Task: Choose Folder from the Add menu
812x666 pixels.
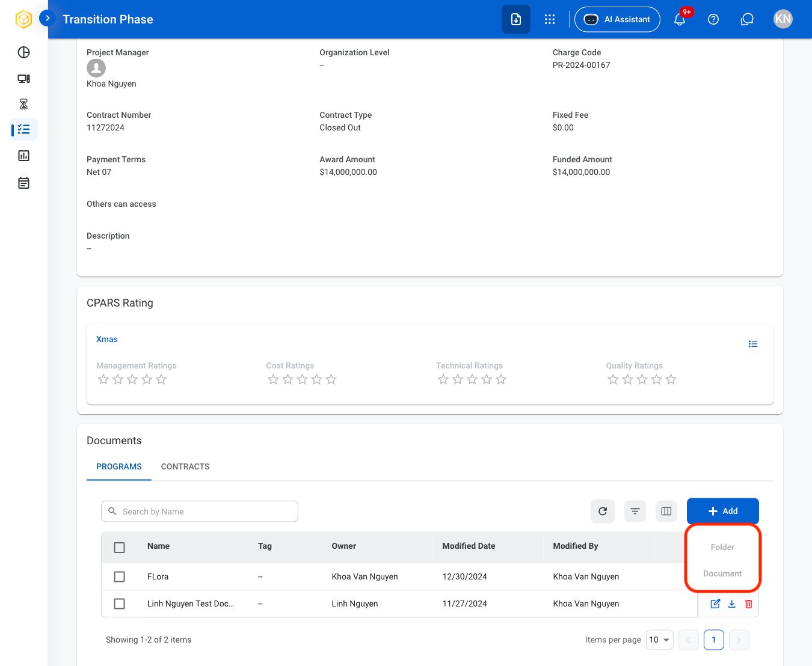Action: 722,547
